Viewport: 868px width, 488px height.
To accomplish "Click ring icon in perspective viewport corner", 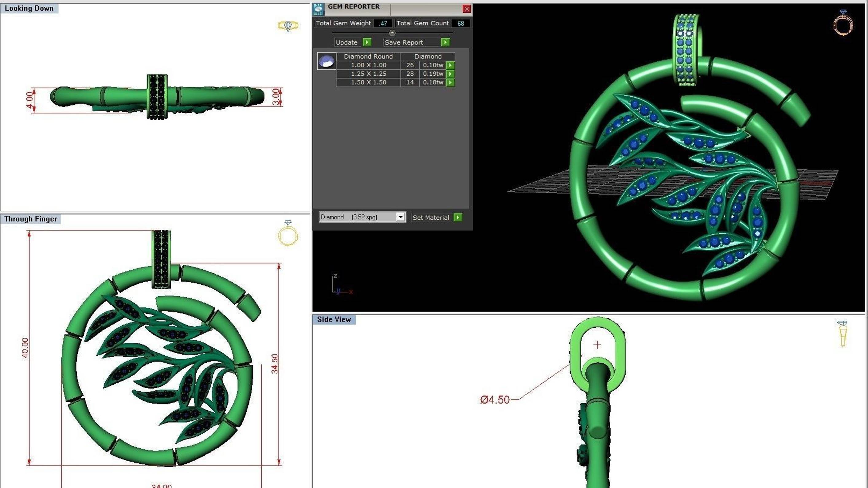I will (x=843, y=23).
